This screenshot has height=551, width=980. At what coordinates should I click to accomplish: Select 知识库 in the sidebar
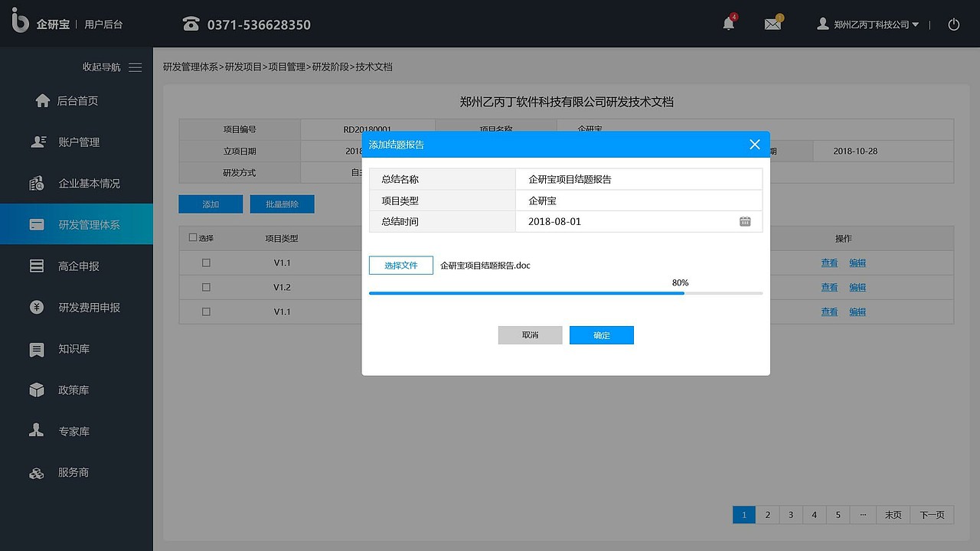pyautogui.click(x=73, y=348)
